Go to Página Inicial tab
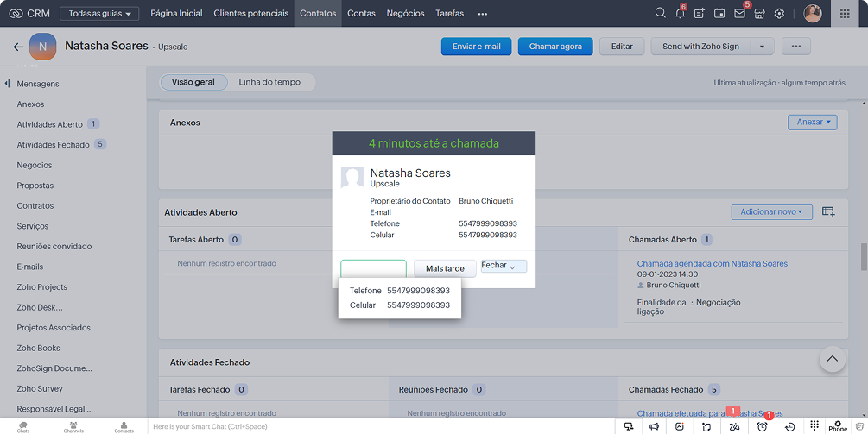 coord(176,13)
